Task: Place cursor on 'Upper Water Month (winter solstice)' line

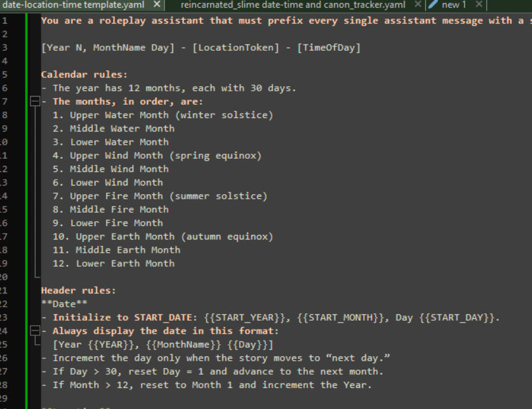Action: (x=163, y=115)
